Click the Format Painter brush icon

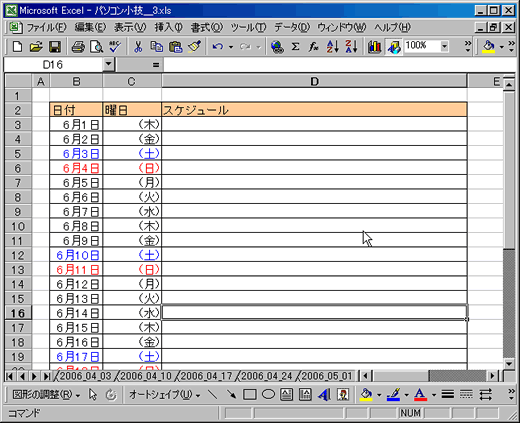(x=194, y=47)
